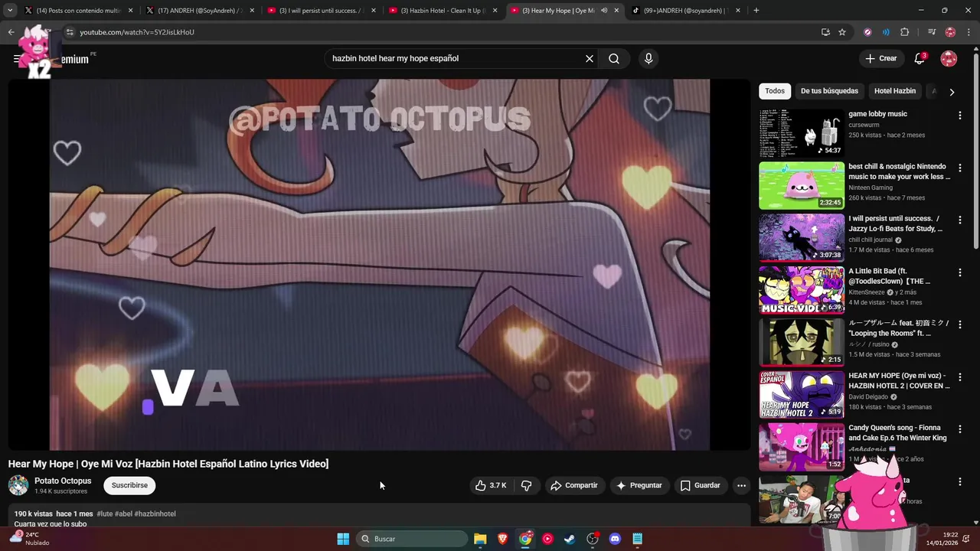
Task: Mute the Hear My Hope tab audio
Action: pos(604,11)
